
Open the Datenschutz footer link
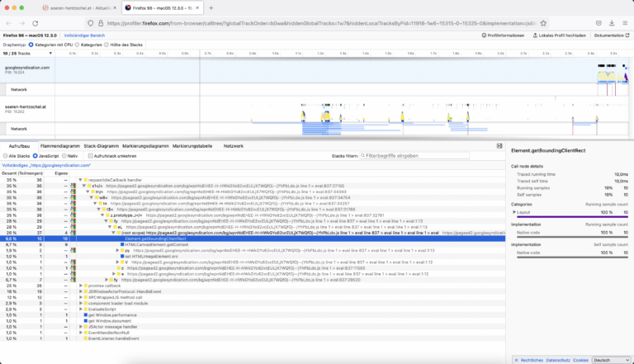coord(558,360)
